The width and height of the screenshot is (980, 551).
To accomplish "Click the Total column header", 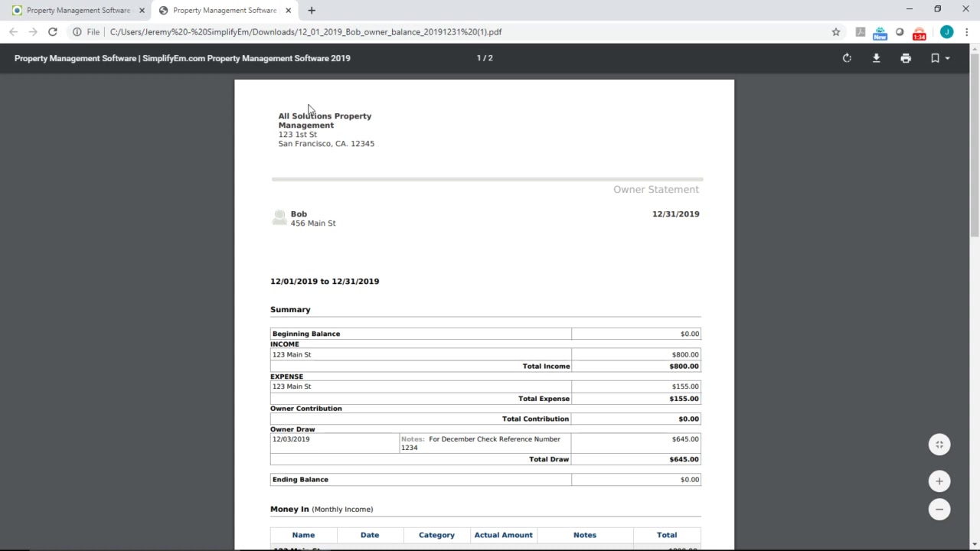I will (x=667, y=535).
